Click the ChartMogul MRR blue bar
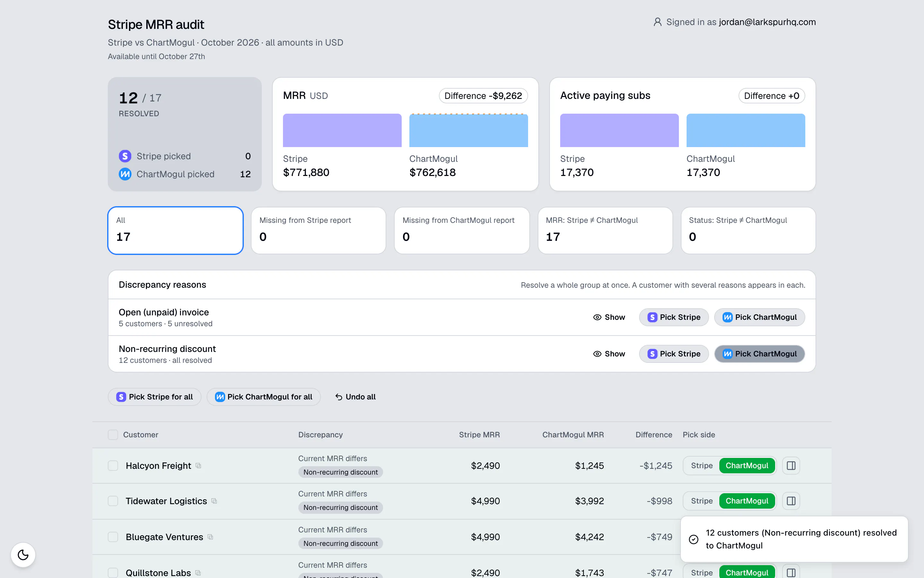924x578 pixels. [x=468, y=130]
